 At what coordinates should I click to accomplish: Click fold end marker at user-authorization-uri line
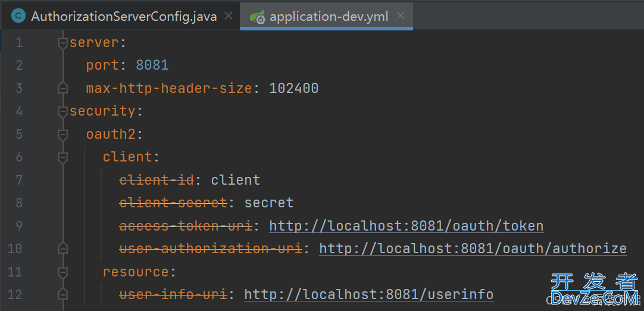pos(62,249)
